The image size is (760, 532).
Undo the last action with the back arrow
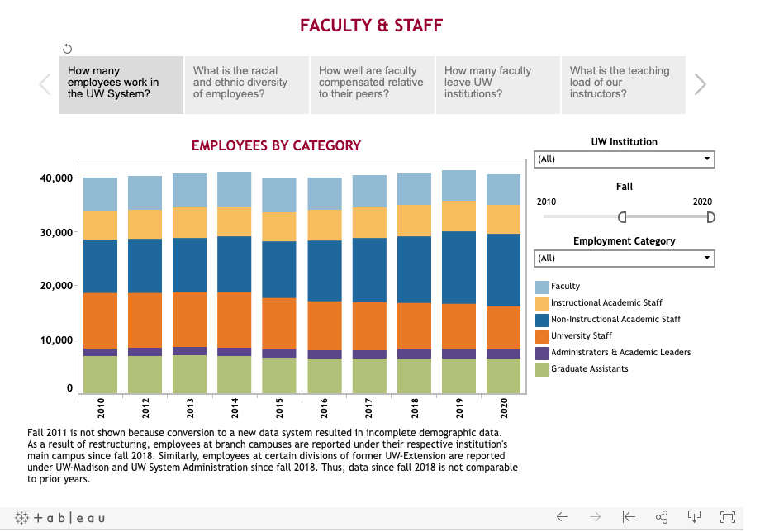click(x=563, y=517)
